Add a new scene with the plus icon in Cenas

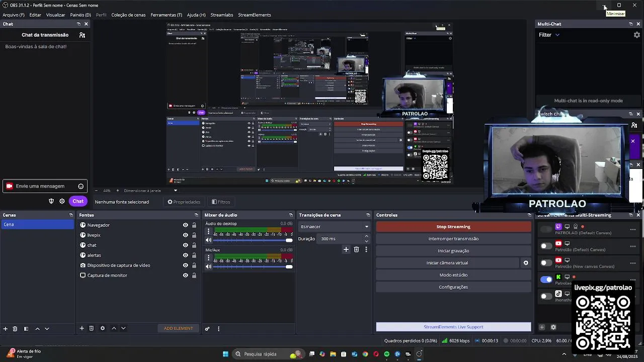tap(6, 328)
